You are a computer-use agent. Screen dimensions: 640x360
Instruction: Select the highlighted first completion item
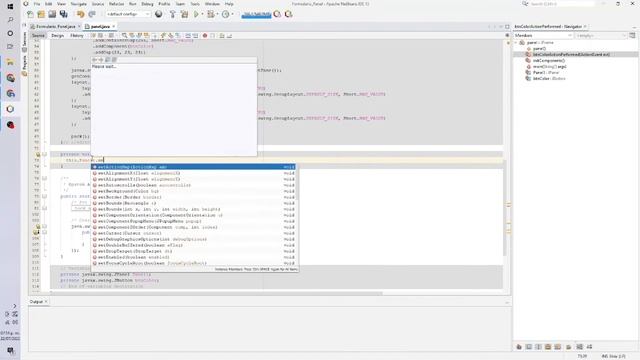pyautogui.click(x=193, y=167)
